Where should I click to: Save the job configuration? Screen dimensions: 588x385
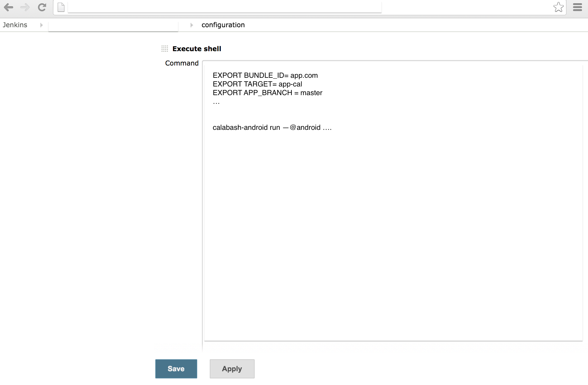pyautogui.click(x=176, y=369)
